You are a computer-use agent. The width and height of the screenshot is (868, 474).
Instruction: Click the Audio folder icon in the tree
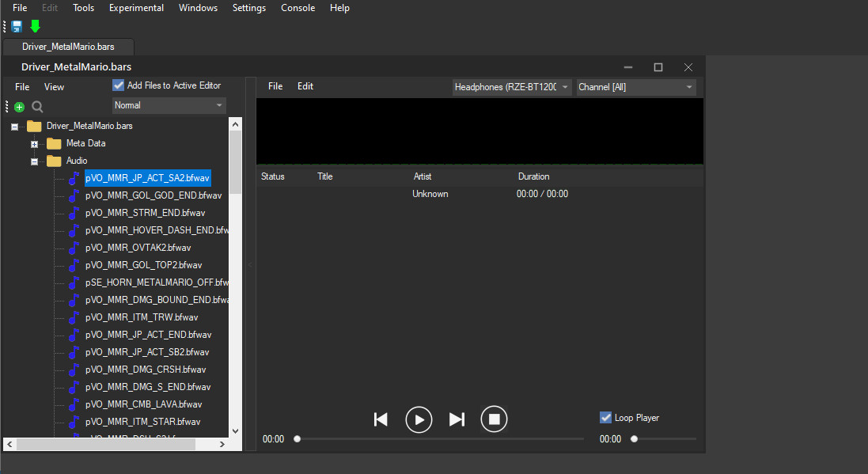[x=52, y=161]
